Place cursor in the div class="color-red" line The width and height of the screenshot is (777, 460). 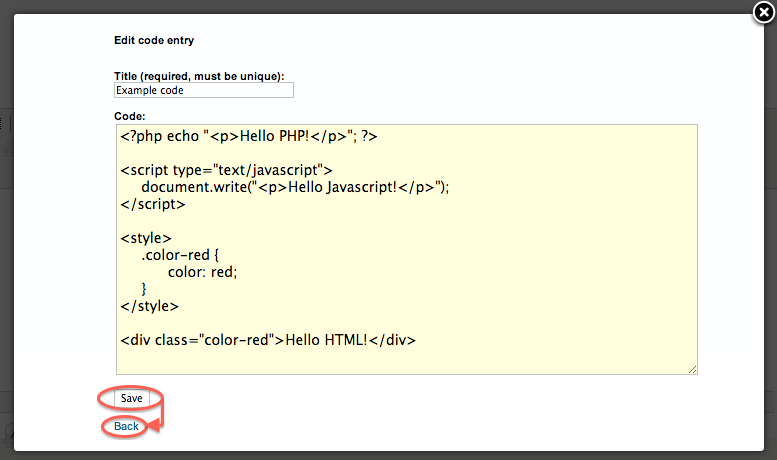click(267, 339)
